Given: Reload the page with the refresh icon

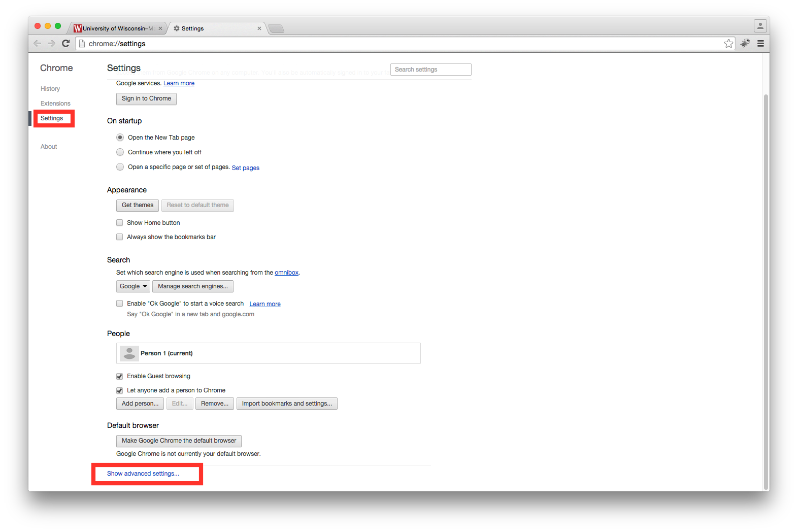Looking at the screenshot, I should 65,44.
